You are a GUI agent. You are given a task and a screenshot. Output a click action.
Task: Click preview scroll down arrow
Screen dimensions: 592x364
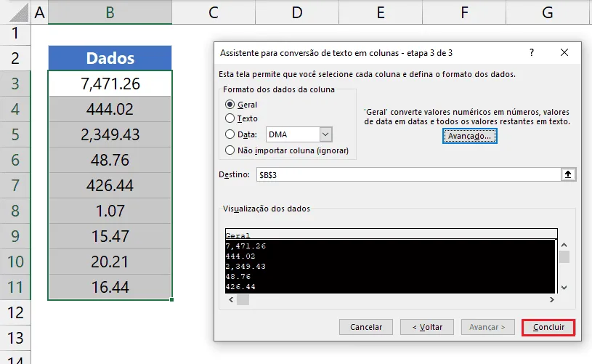pyautogui.click(x=564, y=287)
